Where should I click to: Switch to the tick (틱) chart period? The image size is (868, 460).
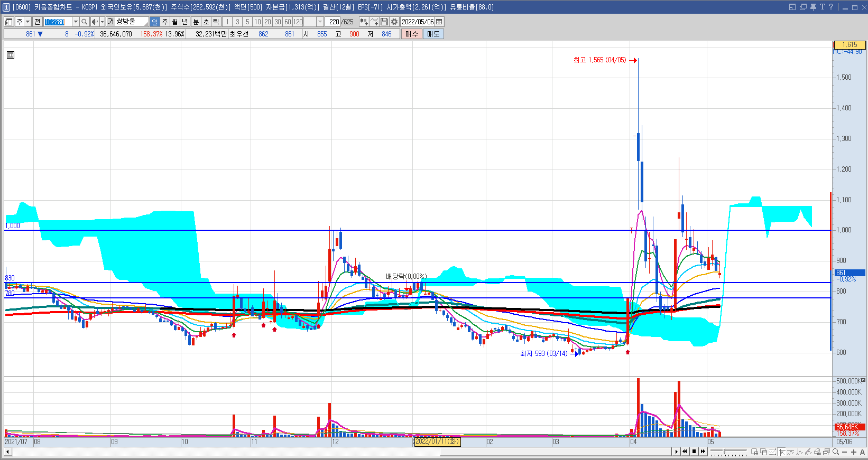(216, 22)
